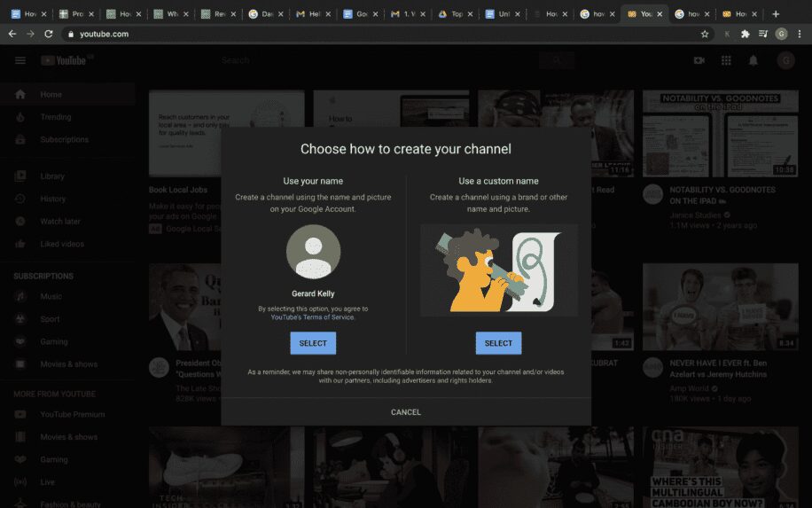
Task: Open the notifications bell
Action: point(753,60)
